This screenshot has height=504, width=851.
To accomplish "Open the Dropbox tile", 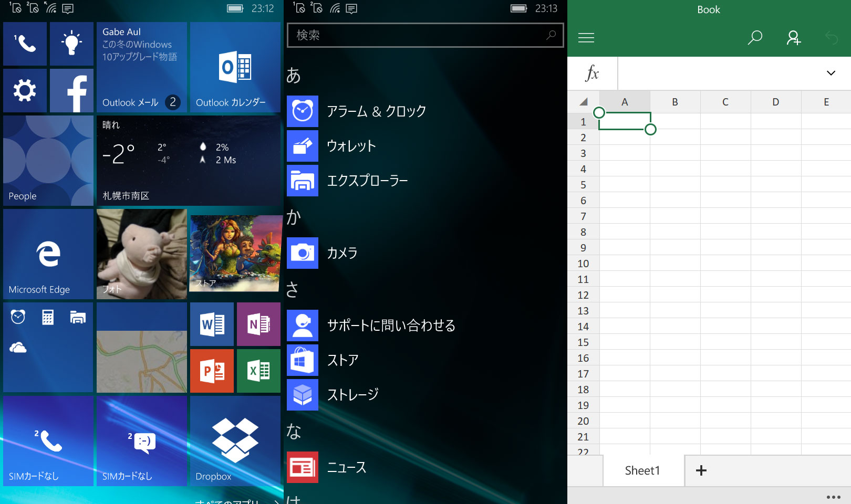I will click(235, 441).
